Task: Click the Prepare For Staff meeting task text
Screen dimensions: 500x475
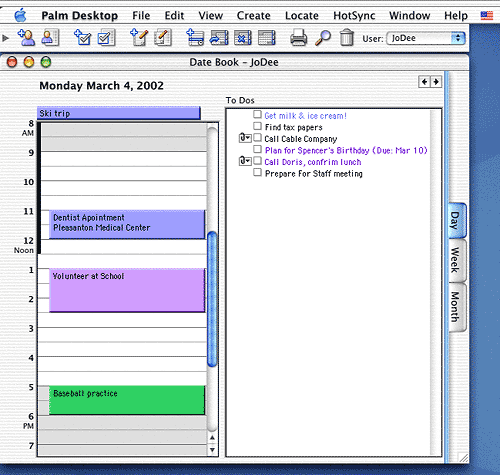Action: tap(314, 174)
